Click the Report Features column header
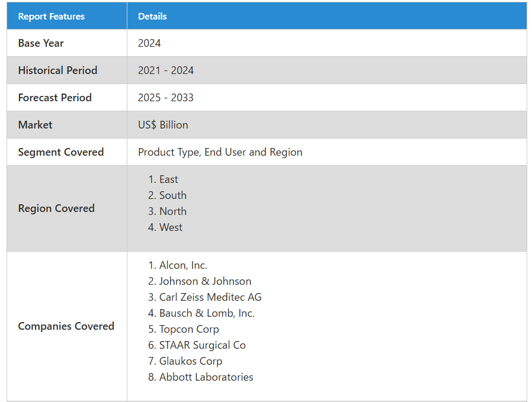This screenshot has width=532, height=402. tap(52, 17)
